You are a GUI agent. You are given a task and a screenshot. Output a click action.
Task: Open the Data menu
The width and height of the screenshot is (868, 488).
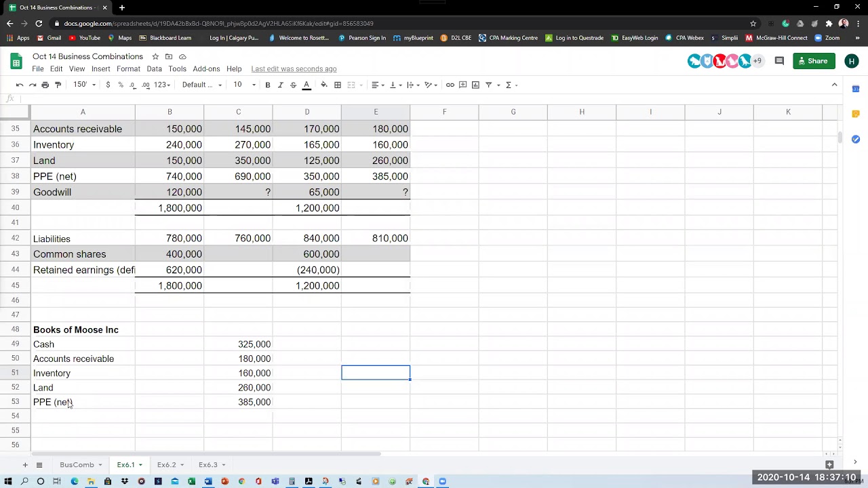click(x=154, y=69)
